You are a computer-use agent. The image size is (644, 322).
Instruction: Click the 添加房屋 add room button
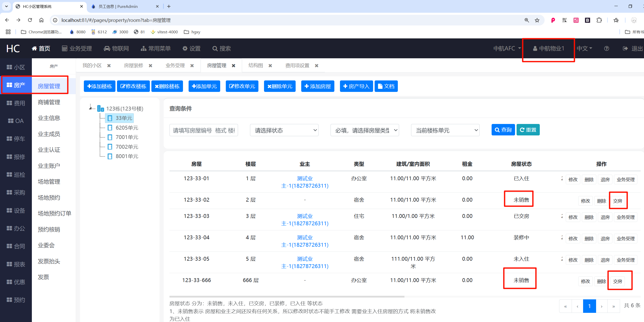tap(318, 86)
